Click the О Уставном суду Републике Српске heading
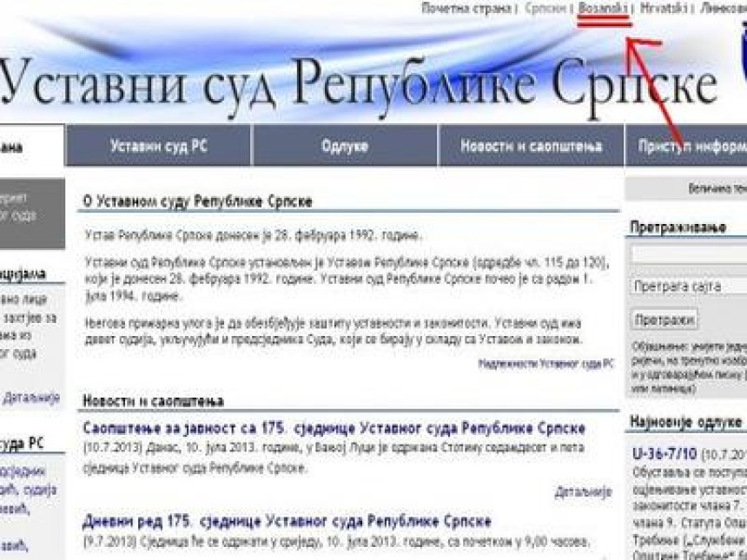Screen dimensions: 747x560 point(197,201)
